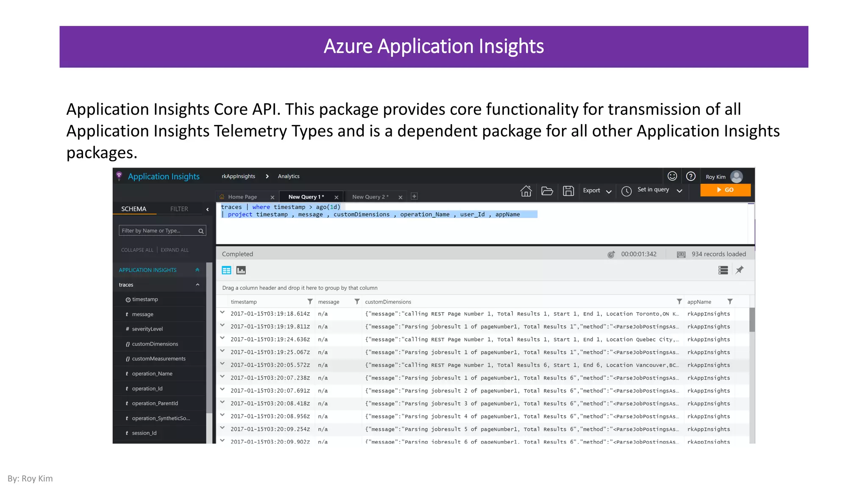Expand row 2017-01-15T03:20:05.572Z

(x=222, y=363)
